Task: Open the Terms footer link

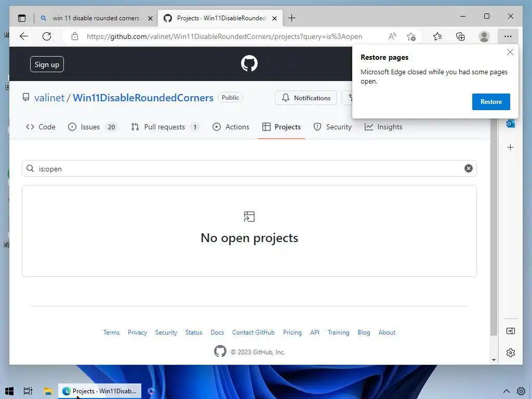Action: click(x=111, y=332)
